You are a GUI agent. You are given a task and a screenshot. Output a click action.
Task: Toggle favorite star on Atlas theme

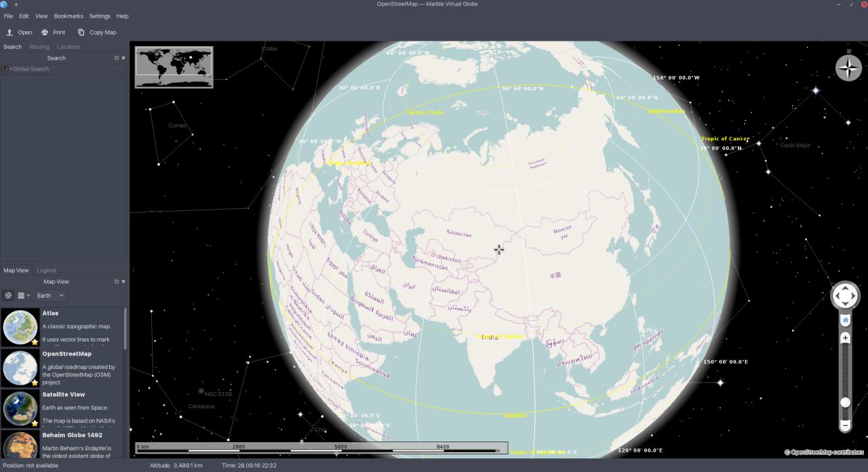click(x=35, y=342)
